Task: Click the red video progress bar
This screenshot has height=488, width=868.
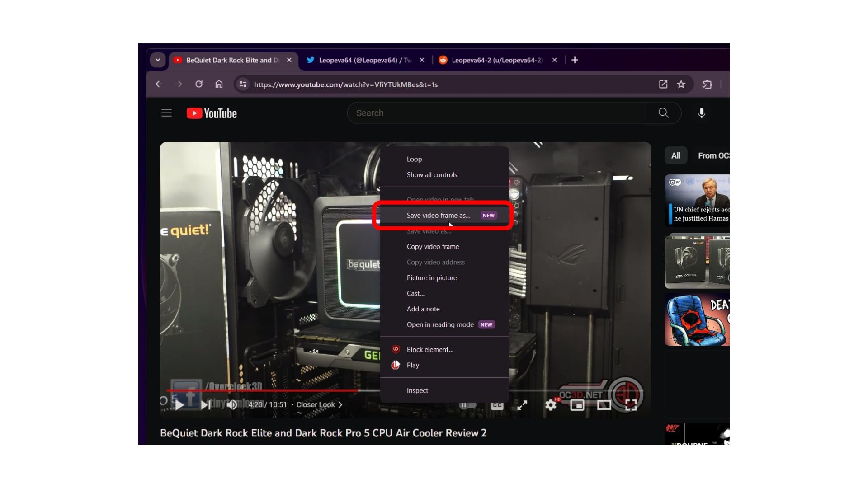Action: point(271,390)
